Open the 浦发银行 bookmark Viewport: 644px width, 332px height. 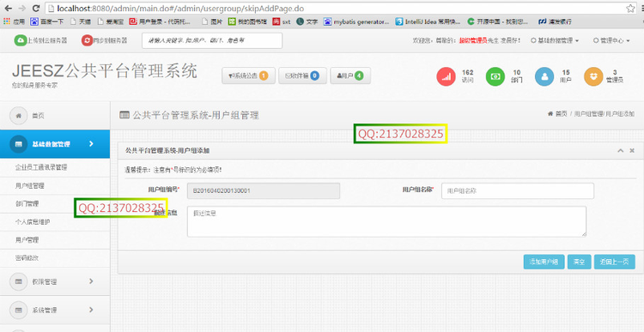555,21
